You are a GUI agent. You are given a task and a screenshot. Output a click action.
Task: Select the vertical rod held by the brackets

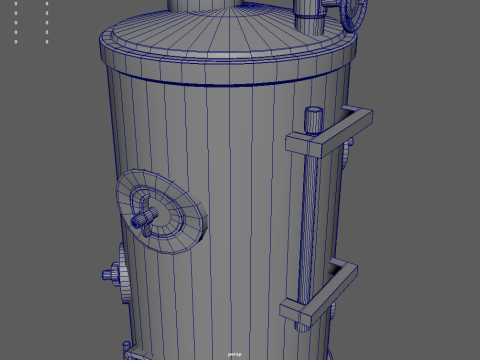310,218
